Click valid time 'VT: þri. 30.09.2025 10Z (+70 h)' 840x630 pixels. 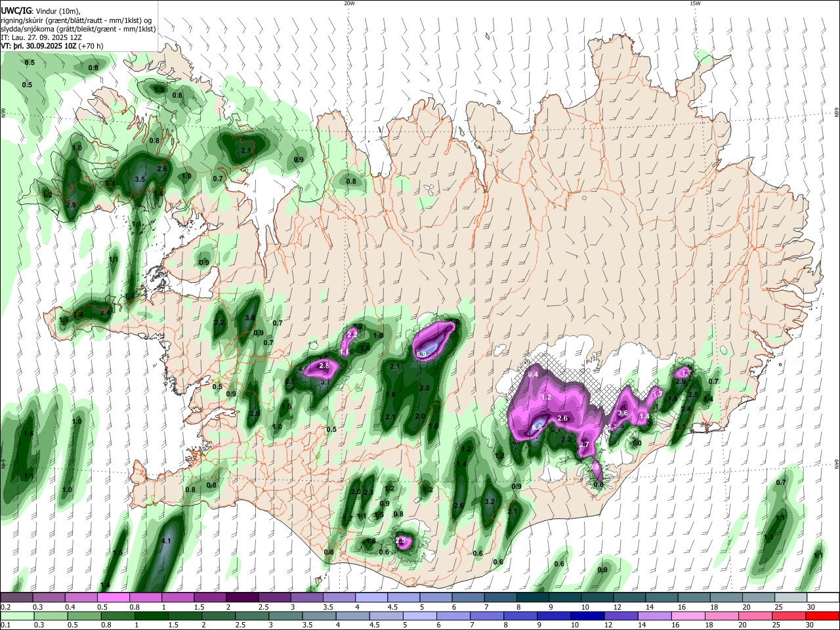click(x=52, y=46)
